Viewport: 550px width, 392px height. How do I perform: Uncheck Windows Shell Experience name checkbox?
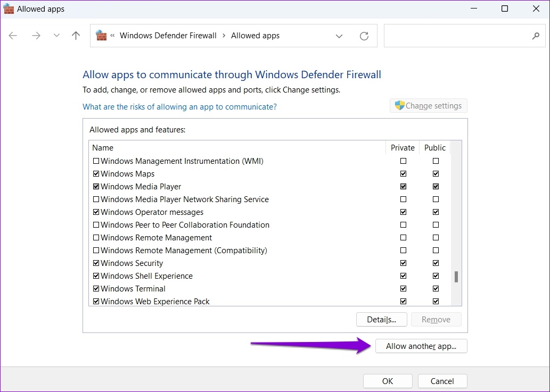(96, 276)
